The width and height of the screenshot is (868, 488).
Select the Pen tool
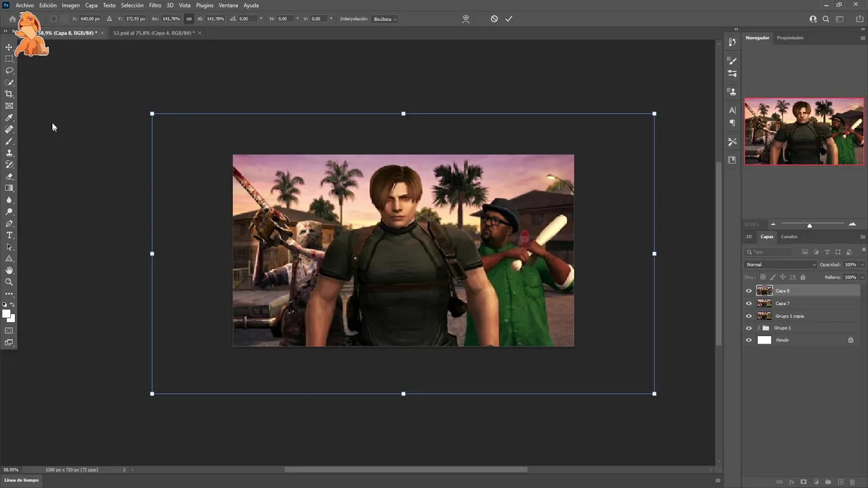[9, 224]
